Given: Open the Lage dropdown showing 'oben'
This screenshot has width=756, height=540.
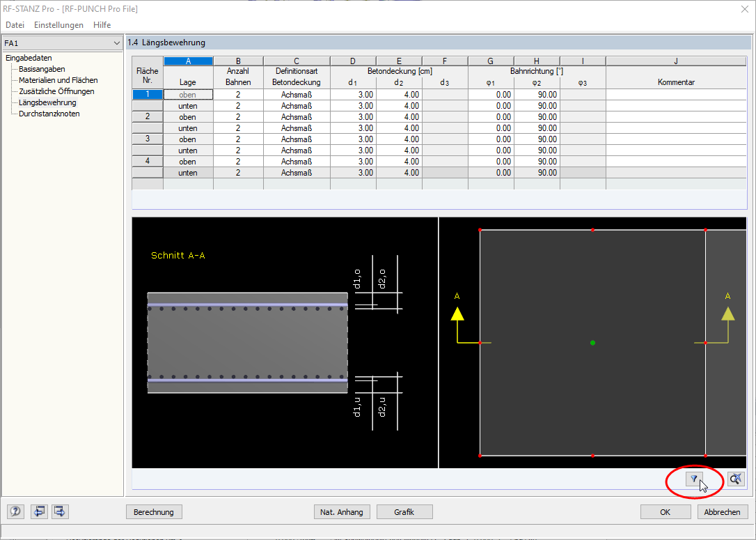Looking at the screenshot, I should click(188, 95).
